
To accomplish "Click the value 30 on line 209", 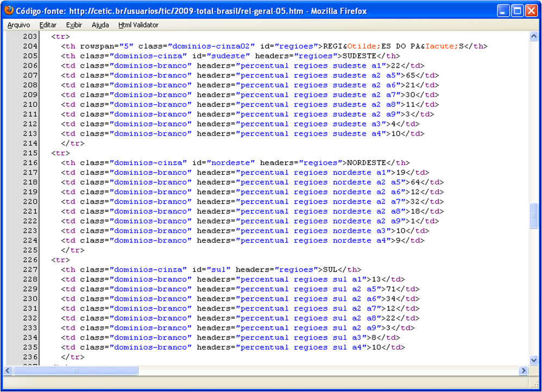I will (x=410, y=94).
